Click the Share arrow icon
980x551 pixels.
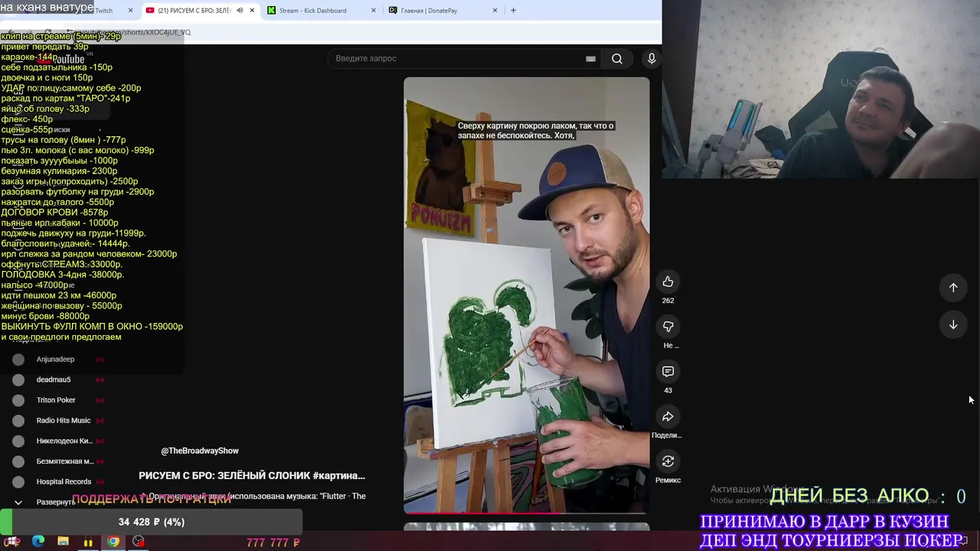tap(668, 416)
